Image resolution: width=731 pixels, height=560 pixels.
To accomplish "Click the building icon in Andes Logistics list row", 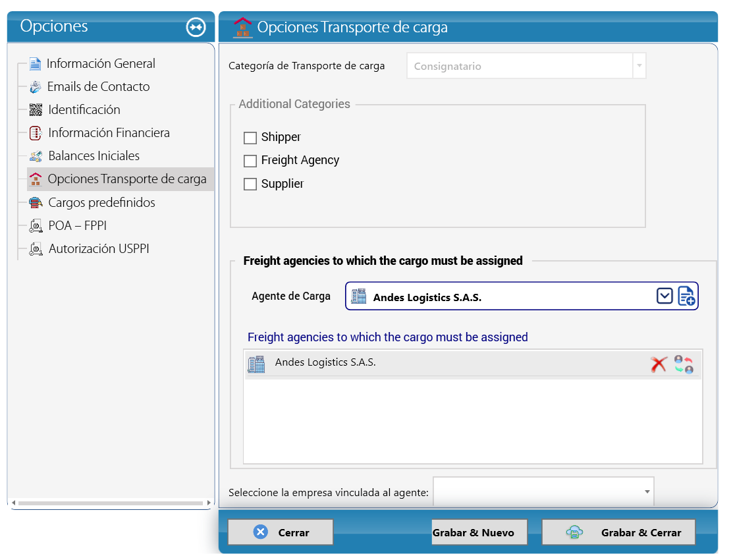I will point(256,364).
